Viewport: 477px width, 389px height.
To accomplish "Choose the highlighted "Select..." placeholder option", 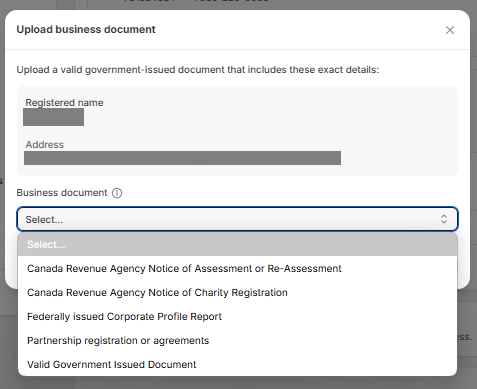I will [x=237, y=244].
